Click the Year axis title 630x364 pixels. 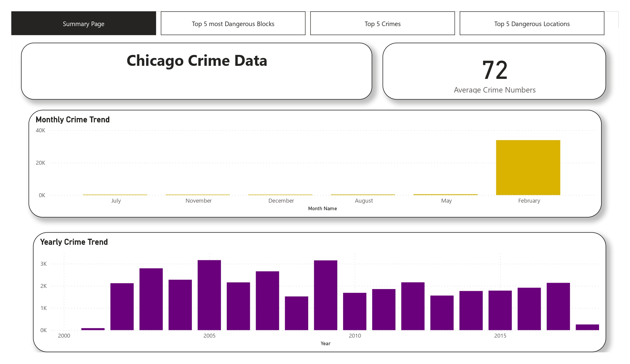(325, 343)
